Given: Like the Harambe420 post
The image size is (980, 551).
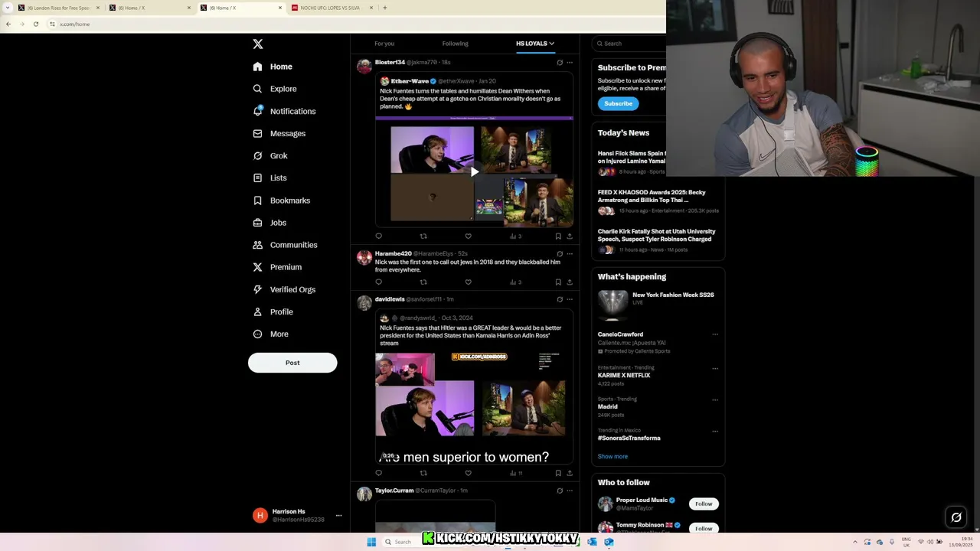Looking at the screenshot, I should point(469,282).
